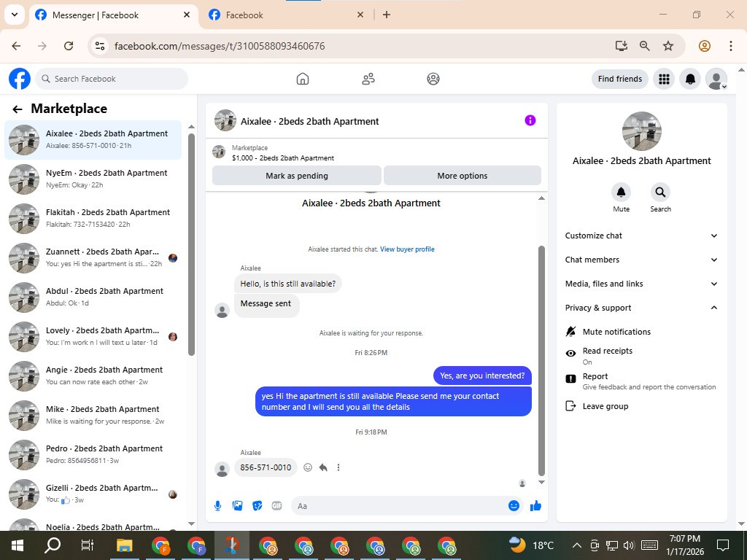747x560 pixels.
Task: Open Windows Start menu
Action: click(18, 545)
